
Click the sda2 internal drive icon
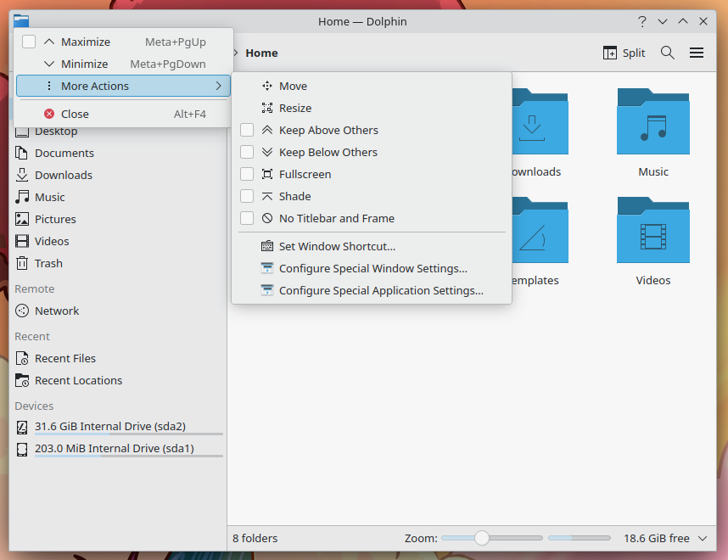[21, 427]
